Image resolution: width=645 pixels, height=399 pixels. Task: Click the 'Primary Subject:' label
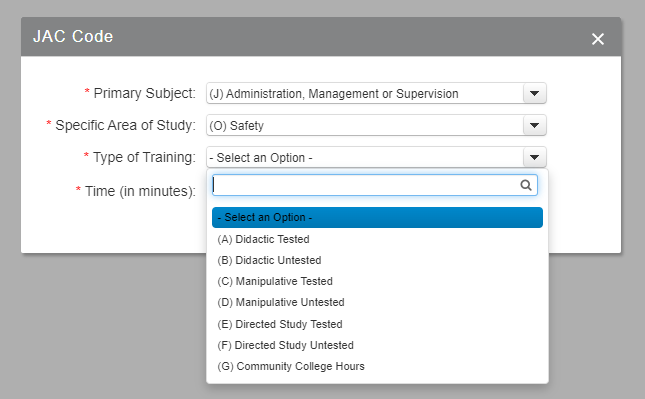(x=144, y=93)
